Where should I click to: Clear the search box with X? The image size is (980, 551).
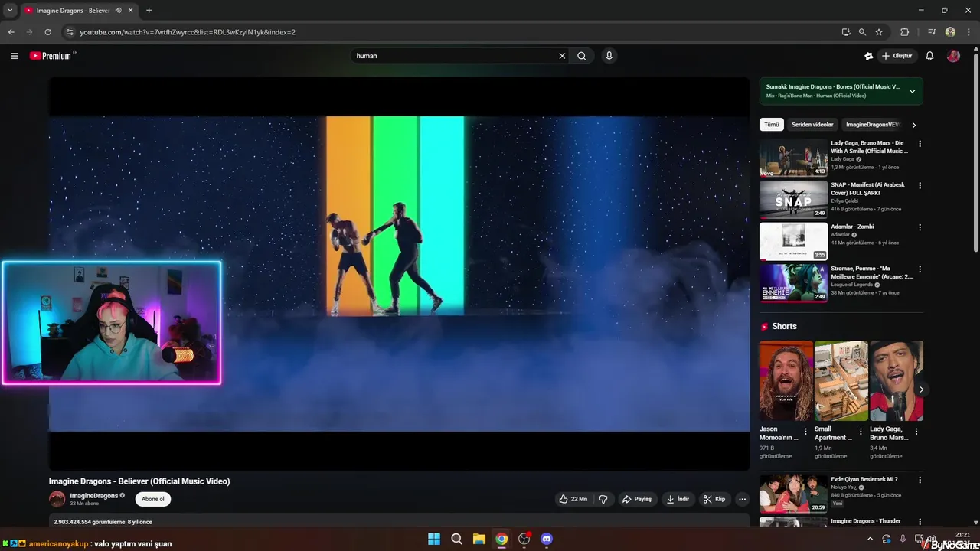[x=562, y=56]
